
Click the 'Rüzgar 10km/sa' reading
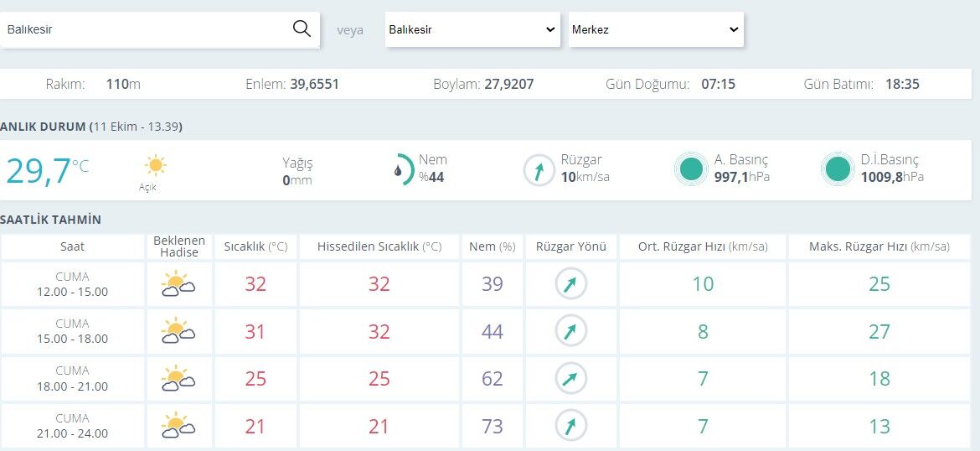(x=585, y=168)
